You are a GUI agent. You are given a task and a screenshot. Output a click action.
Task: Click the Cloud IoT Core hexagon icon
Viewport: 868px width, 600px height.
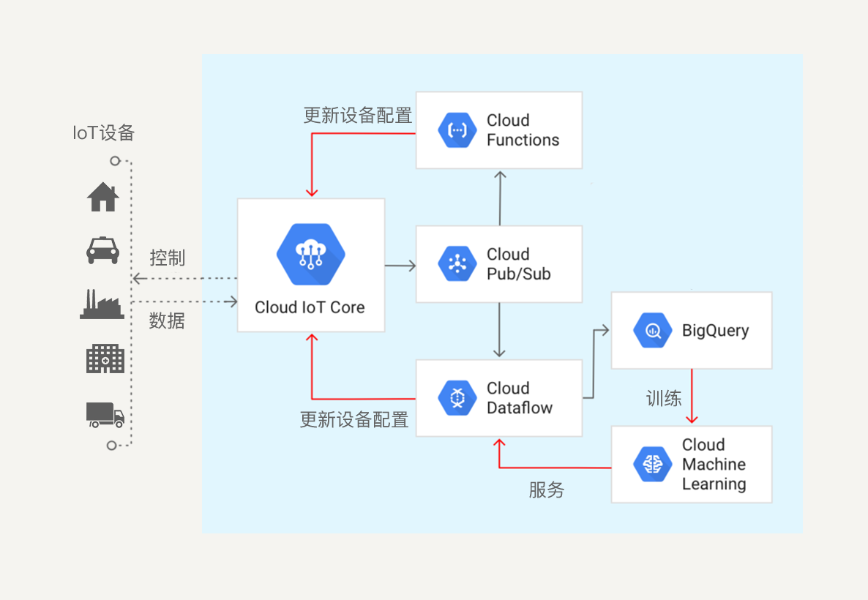310,254
